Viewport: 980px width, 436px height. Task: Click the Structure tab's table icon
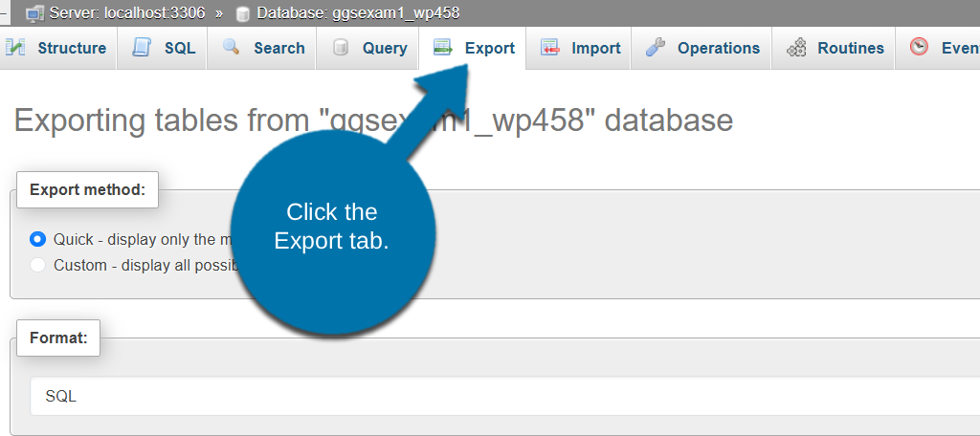click(16, 48)
